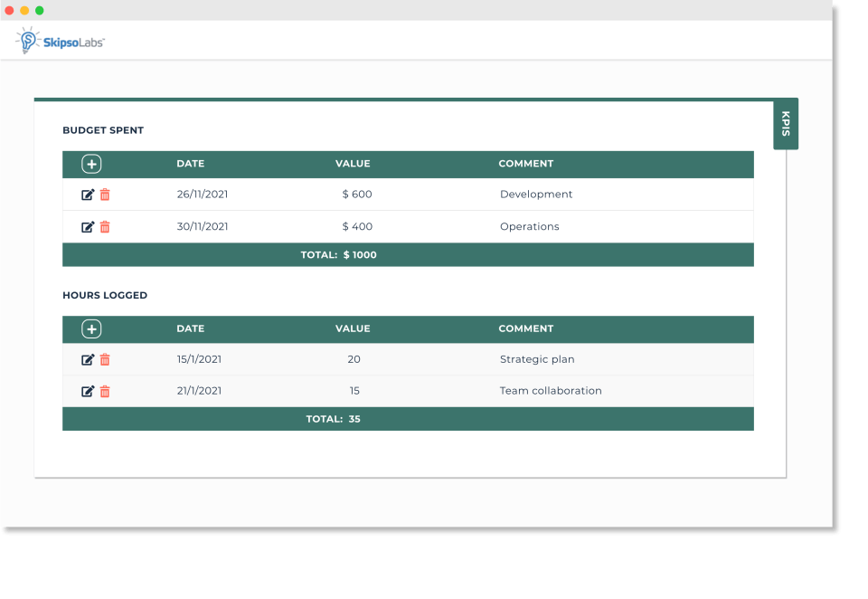
Task: Delete the Team collaboration hours entry
Action: (105, 391)
